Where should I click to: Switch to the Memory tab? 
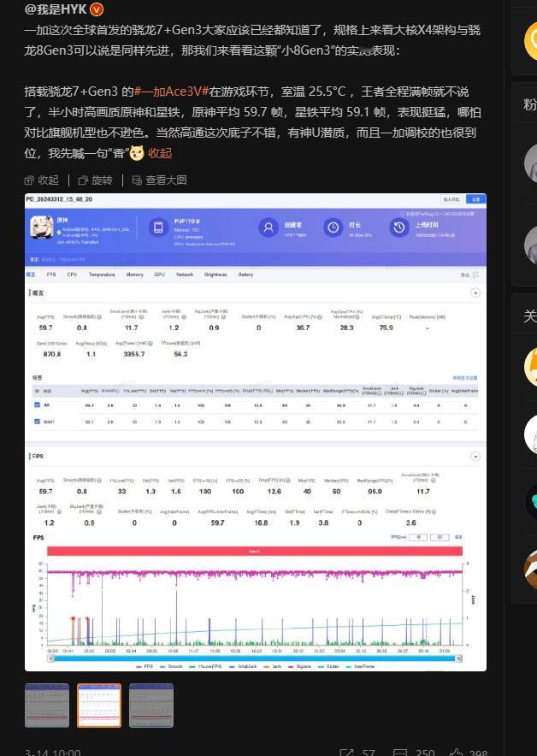[135, 275]
